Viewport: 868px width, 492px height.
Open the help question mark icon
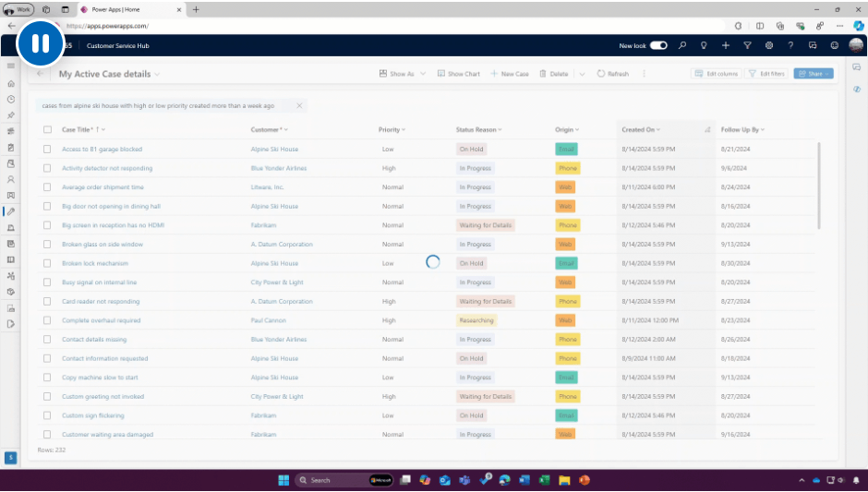tap(790, 45)
